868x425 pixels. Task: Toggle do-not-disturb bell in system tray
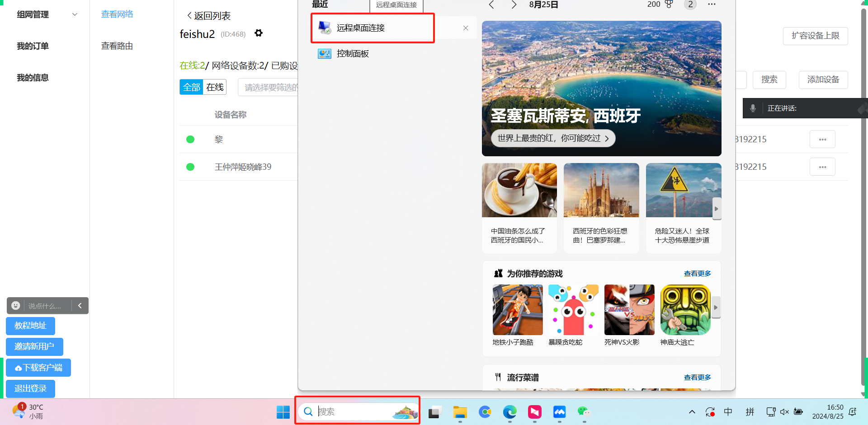[x=853, y=412]
